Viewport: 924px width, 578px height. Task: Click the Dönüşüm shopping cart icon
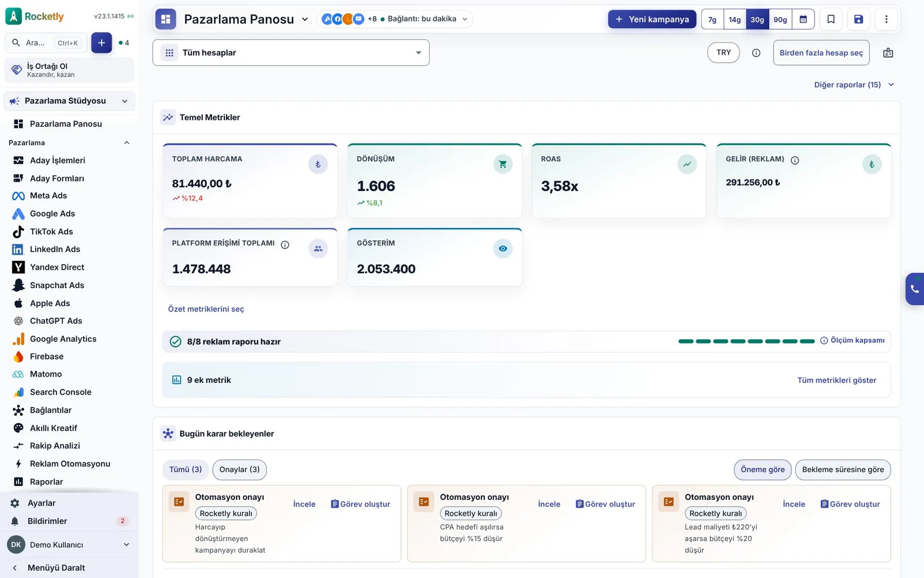pyautogui.click(x=503, y=164)
